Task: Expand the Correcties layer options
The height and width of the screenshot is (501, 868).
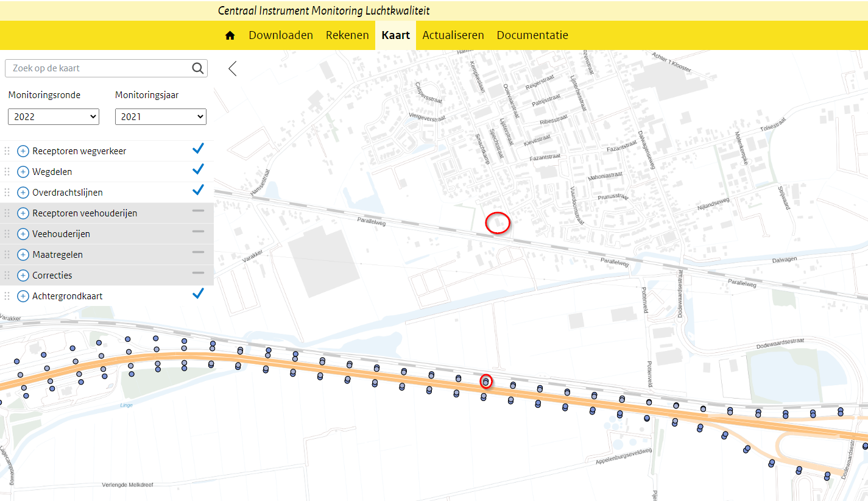Action: point(23,275)
